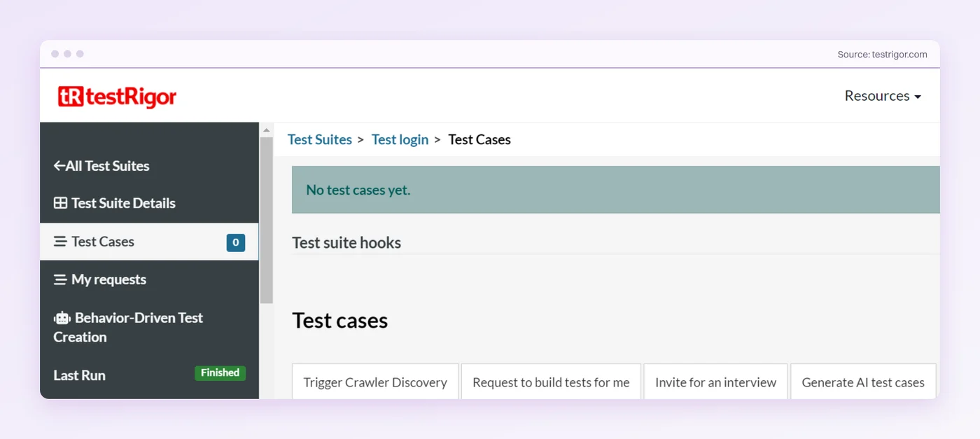The image size is (980, 439).
Task: Click the 'Source: testrigor.com' caption text
Action: click(x=882, y=55)
